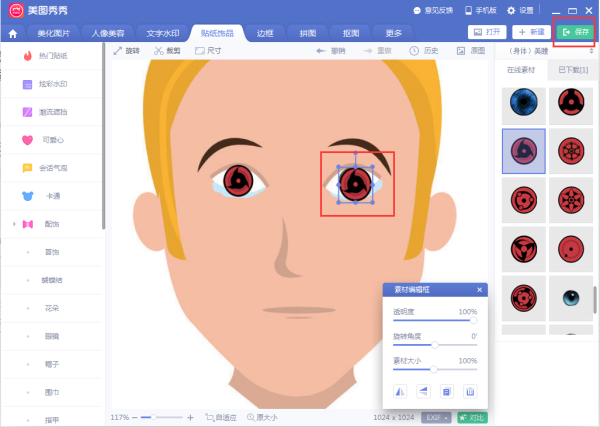Undo with the 撤销 arrow
The width and height of the screenshot is (600, 427).
331,51
